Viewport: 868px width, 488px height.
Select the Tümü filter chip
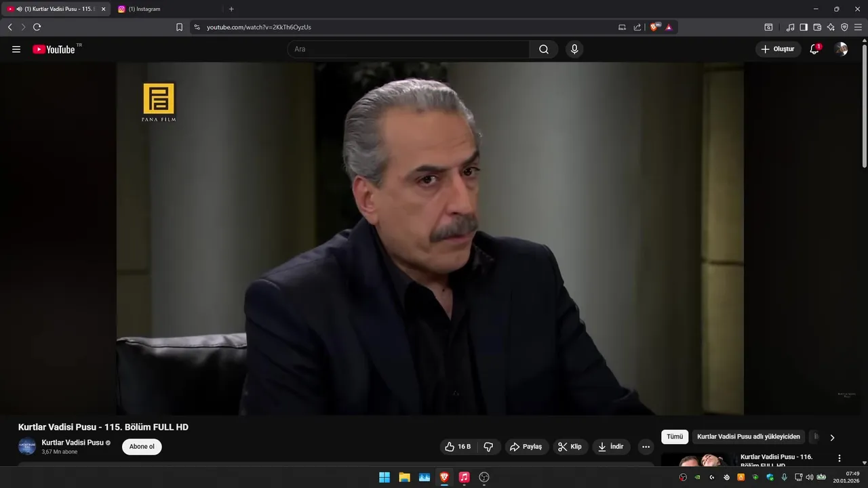[x=675, y=437]
